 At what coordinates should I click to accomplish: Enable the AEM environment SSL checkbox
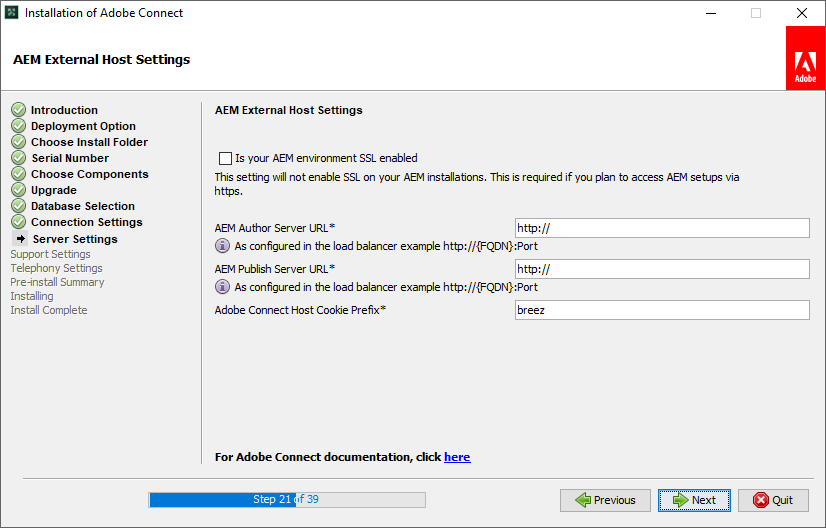(225, 158)
